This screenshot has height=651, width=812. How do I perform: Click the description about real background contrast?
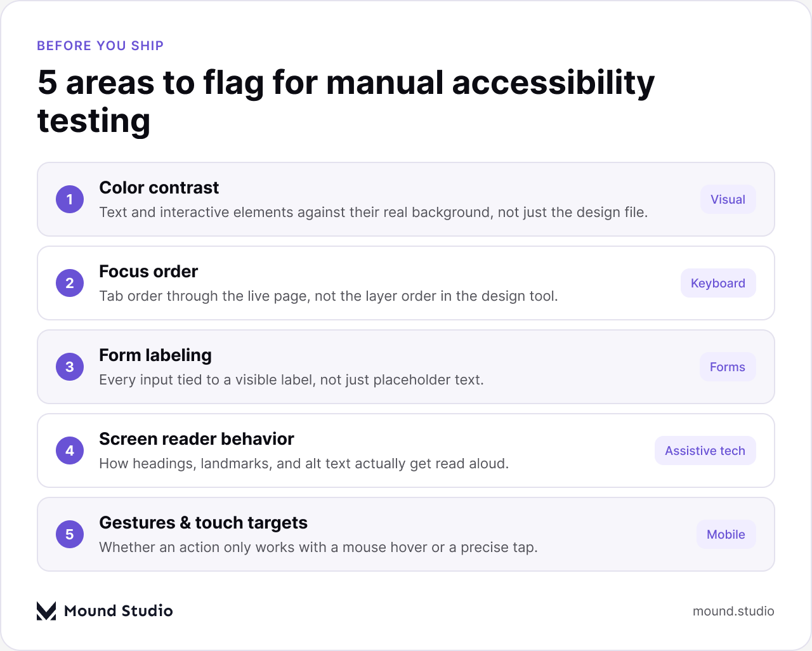(374, 212)
